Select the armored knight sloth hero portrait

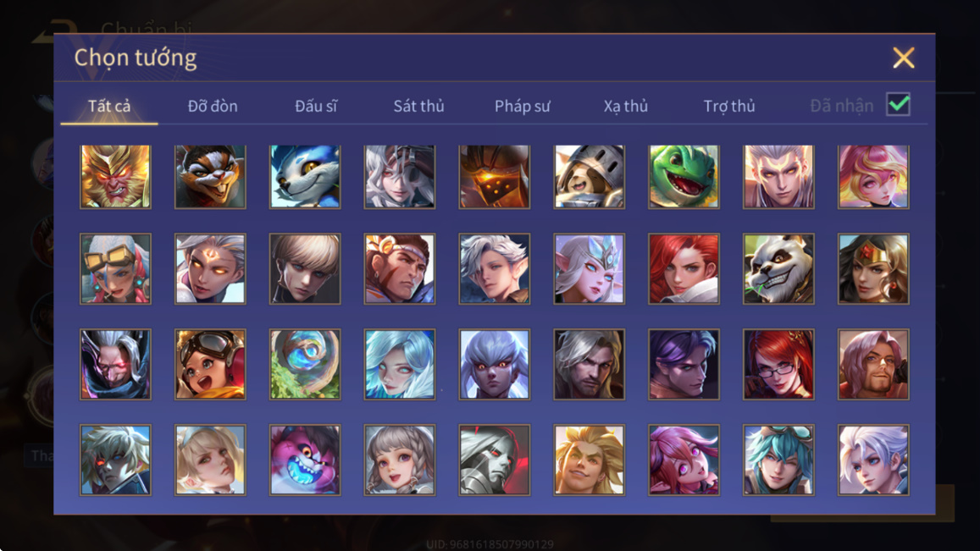pyautogui.click(x=589, y=177)
